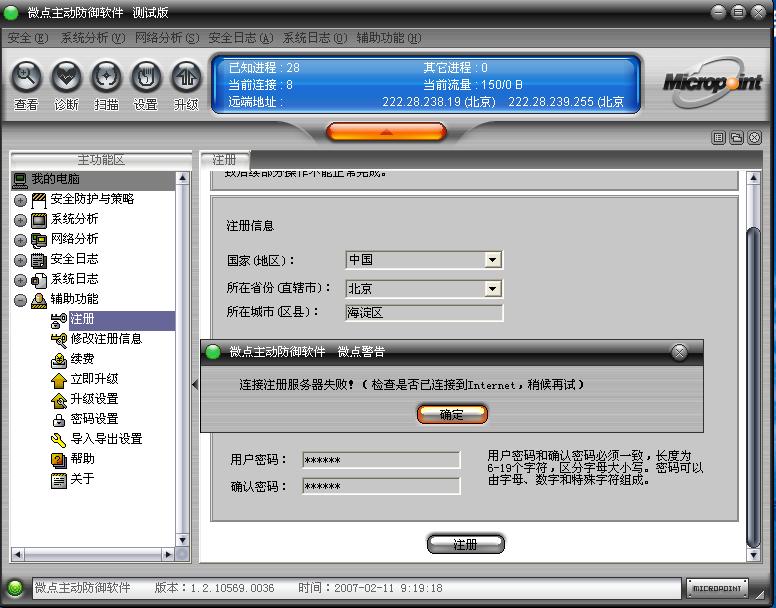This screenshot has height=608, width=776.
Task: Expand the 系统分析 tree node
Action: click(x=20, y=220)
